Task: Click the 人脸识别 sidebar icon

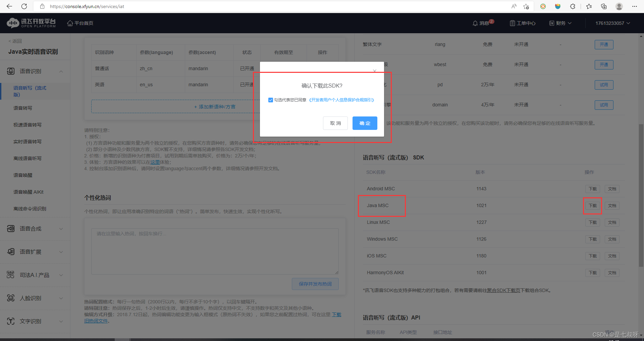Action: 11,298
